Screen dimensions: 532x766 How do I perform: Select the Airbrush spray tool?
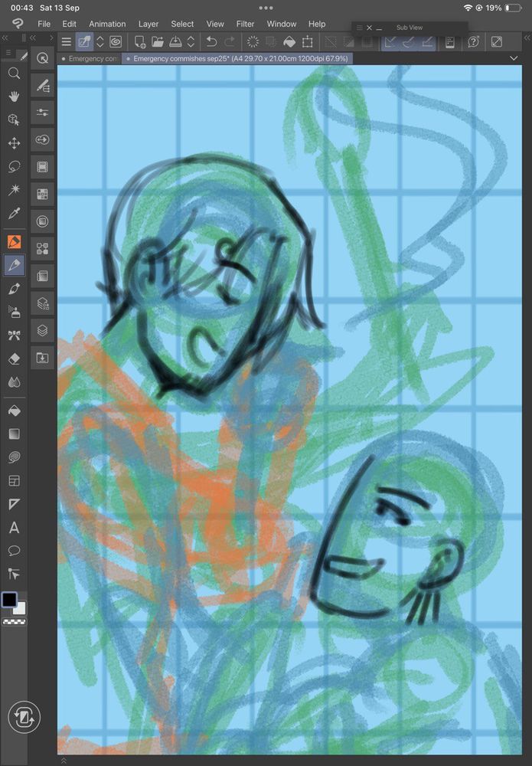pyautogui.click(x=14, y=312)
